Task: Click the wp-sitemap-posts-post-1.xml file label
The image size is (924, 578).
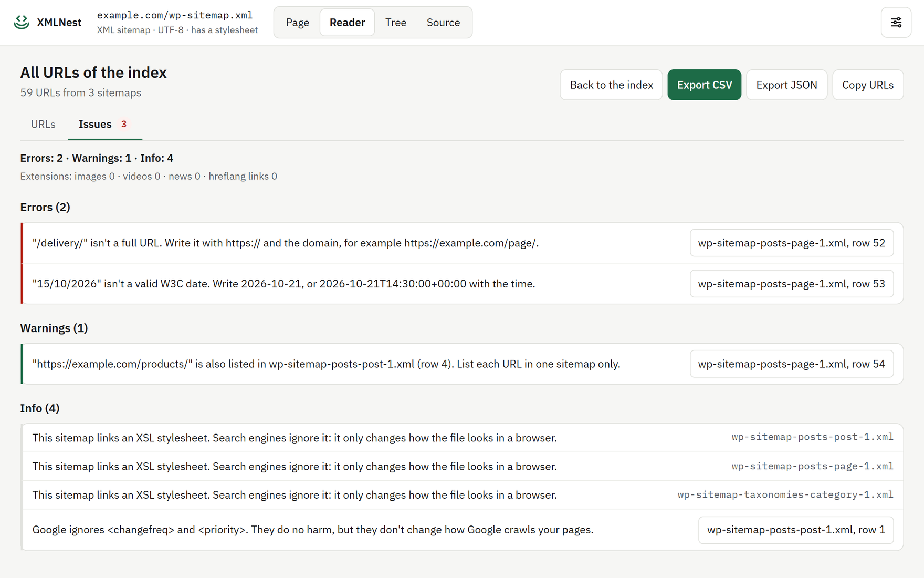Action: tap(812, 437)
